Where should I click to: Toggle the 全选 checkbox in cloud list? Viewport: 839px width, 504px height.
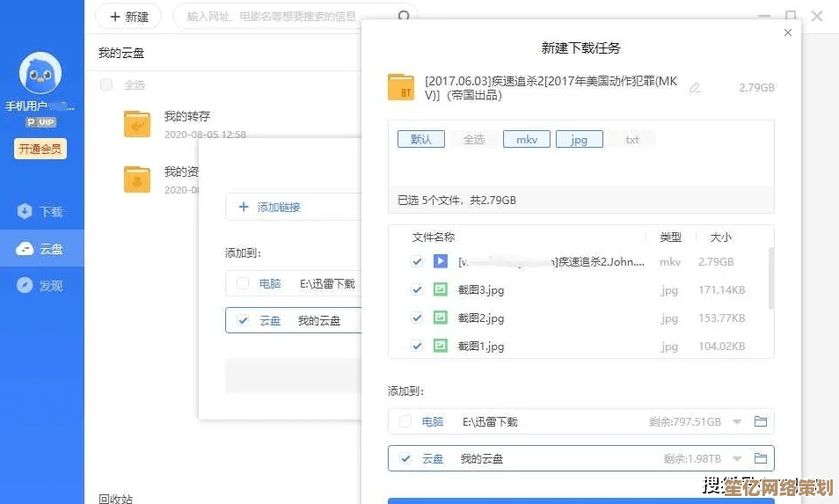(x=106, y=84)
